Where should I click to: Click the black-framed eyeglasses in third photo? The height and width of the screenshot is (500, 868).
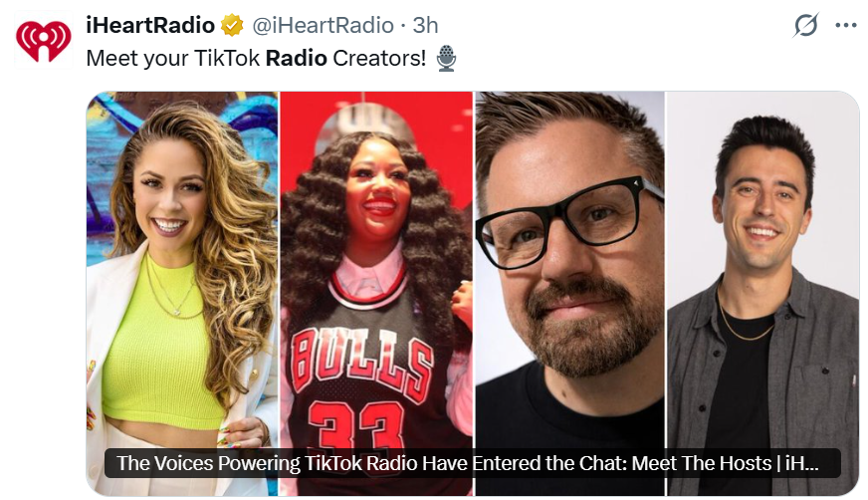tap(567, 221)
